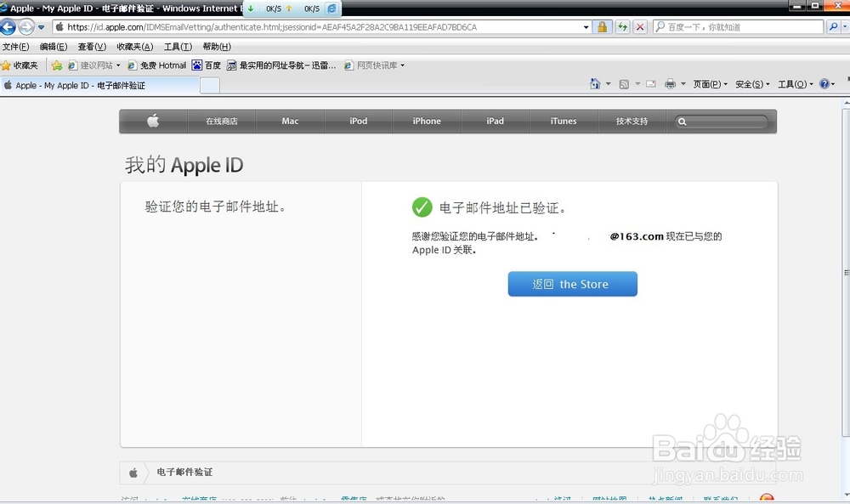The height and width of the screenshot is (504, 850).
Task: Expand the Print dropdown arrow
Action: pos(683,84)
